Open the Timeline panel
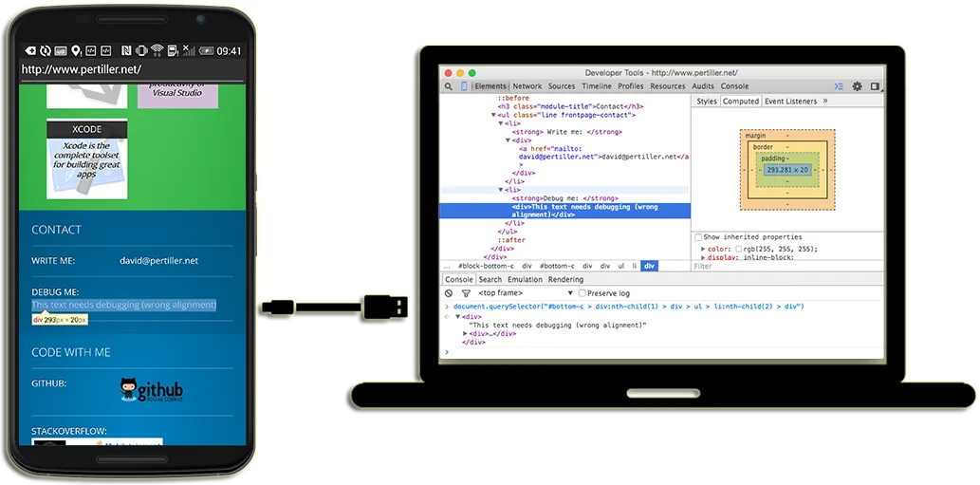 (596, 86)
